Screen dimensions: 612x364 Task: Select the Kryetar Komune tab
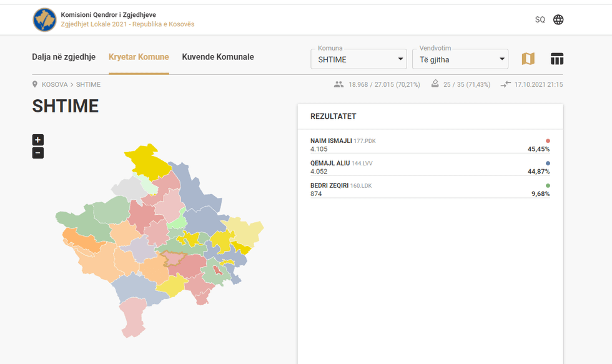pos(139,57)
